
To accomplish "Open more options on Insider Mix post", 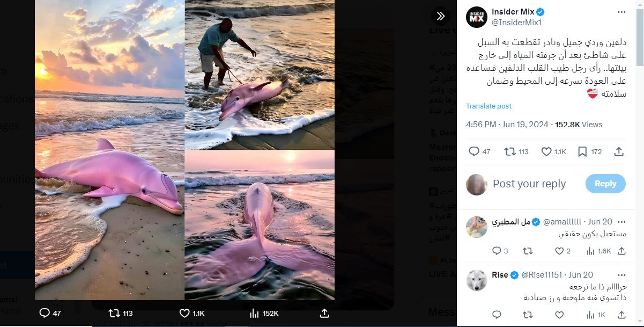I will click(621, 12).
